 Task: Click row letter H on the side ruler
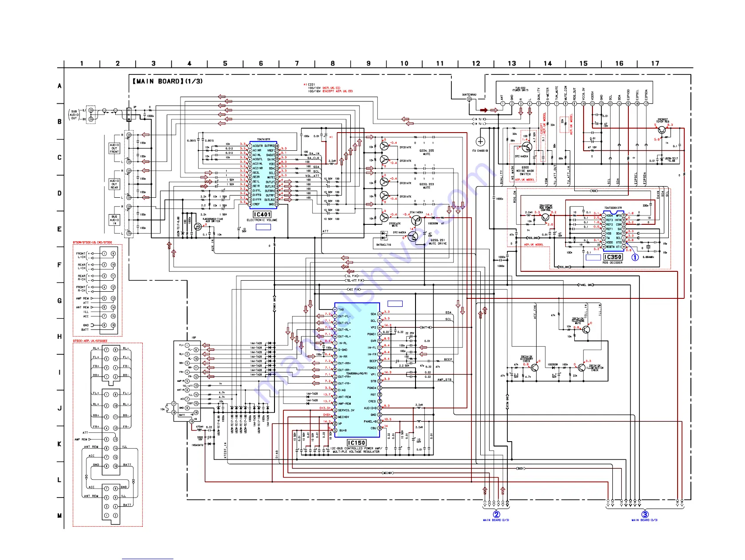pos(59,337)
